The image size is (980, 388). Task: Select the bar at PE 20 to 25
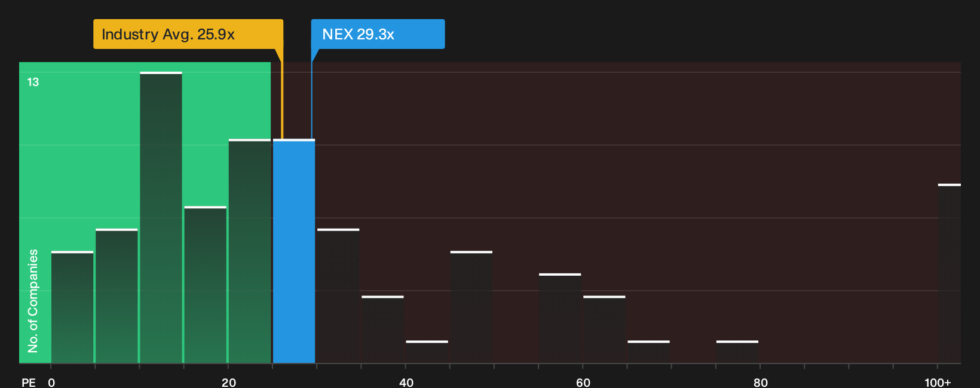tap(250, 251)
